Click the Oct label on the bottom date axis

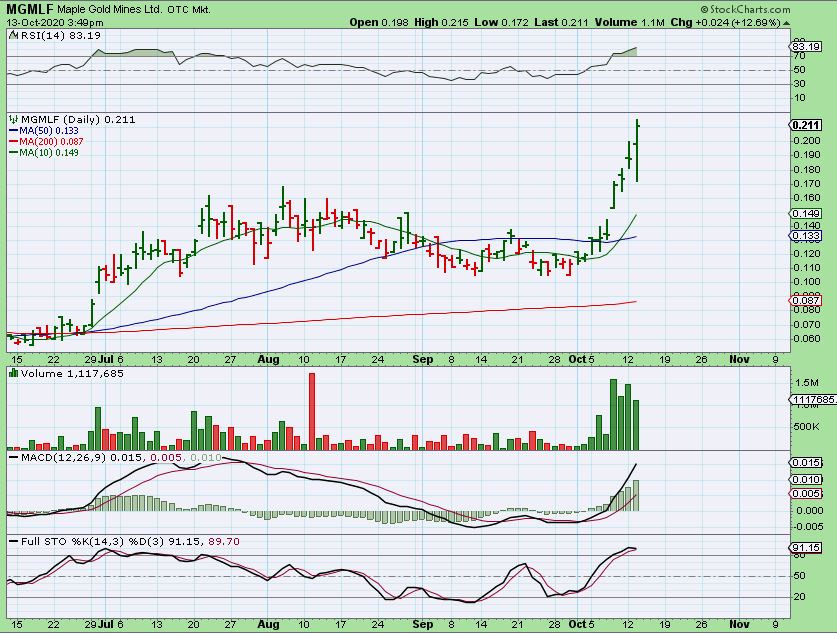click(x=578, y=358)
